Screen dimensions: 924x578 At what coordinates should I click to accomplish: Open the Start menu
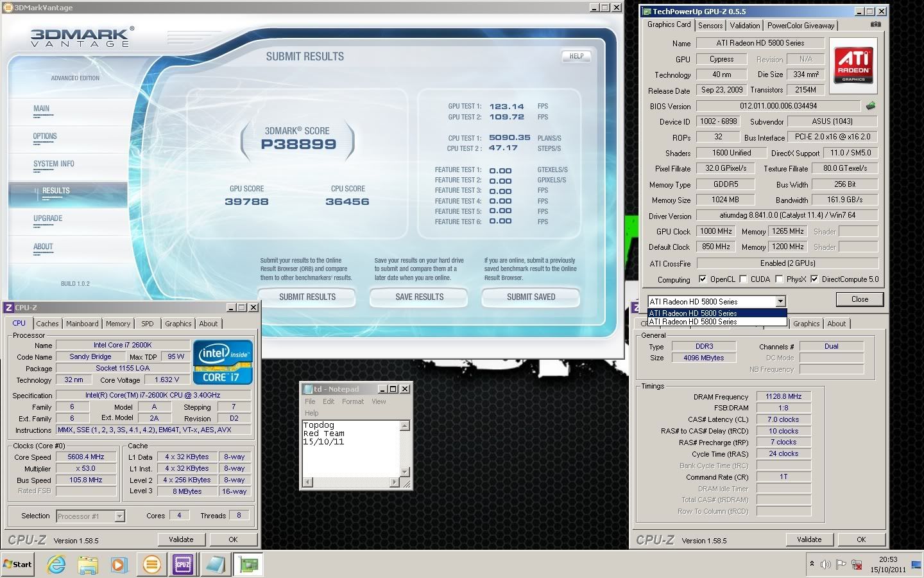point(18,565)
